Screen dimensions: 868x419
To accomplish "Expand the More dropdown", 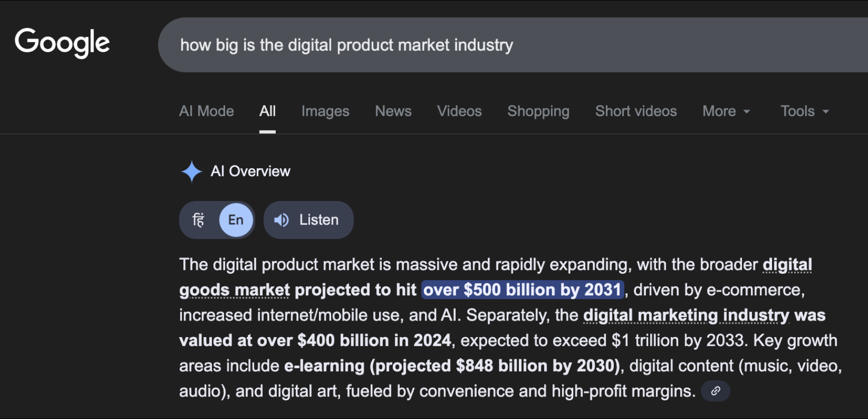I will click(x=726, y=111).
